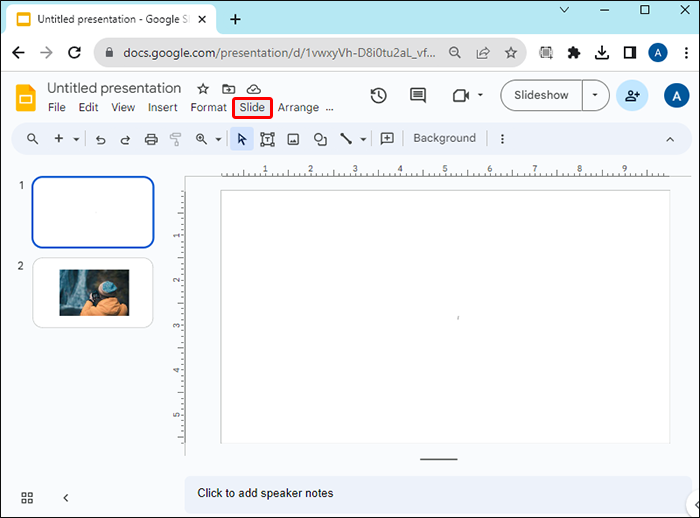
Task: Start a video call with the camera icon
Action: [461, 96]
